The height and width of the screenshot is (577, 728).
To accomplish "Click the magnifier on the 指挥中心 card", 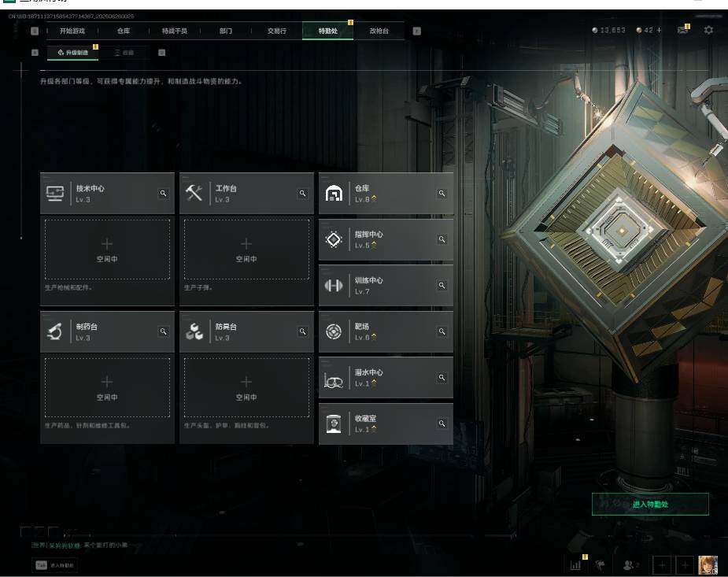I will 442,239.
